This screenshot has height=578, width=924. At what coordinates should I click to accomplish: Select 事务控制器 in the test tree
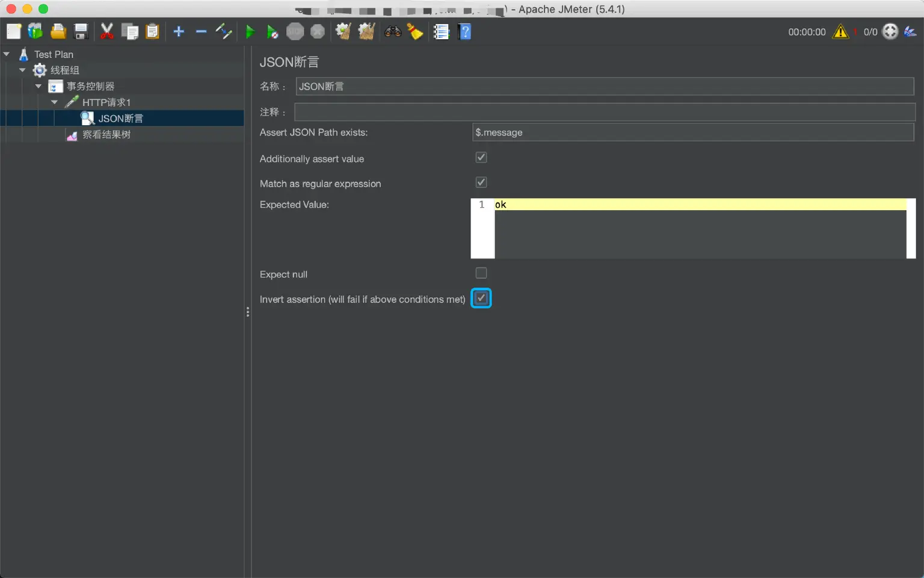pyautogui.click(x=90, y=87)
